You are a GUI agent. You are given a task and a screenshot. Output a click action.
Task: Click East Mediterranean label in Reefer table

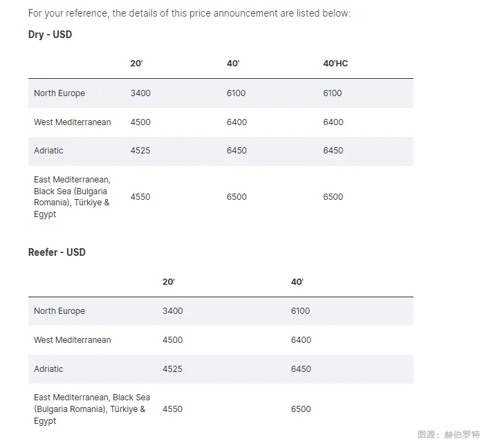point(92,409)
